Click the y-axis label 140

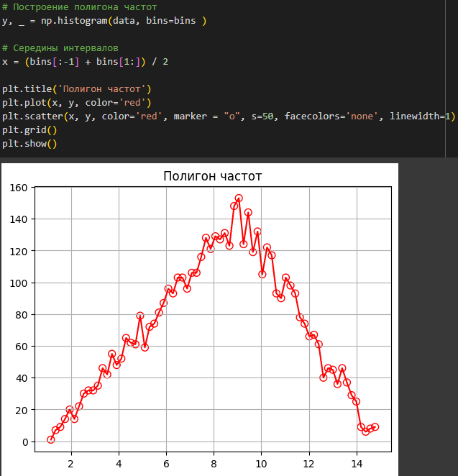19,219
